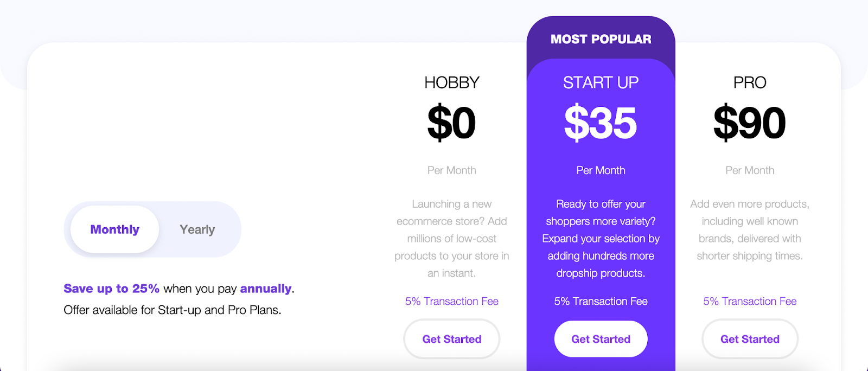This screenshot has height=371, width=868.
Task: Click Get Started under Pro plan
Action: point(750,339)
